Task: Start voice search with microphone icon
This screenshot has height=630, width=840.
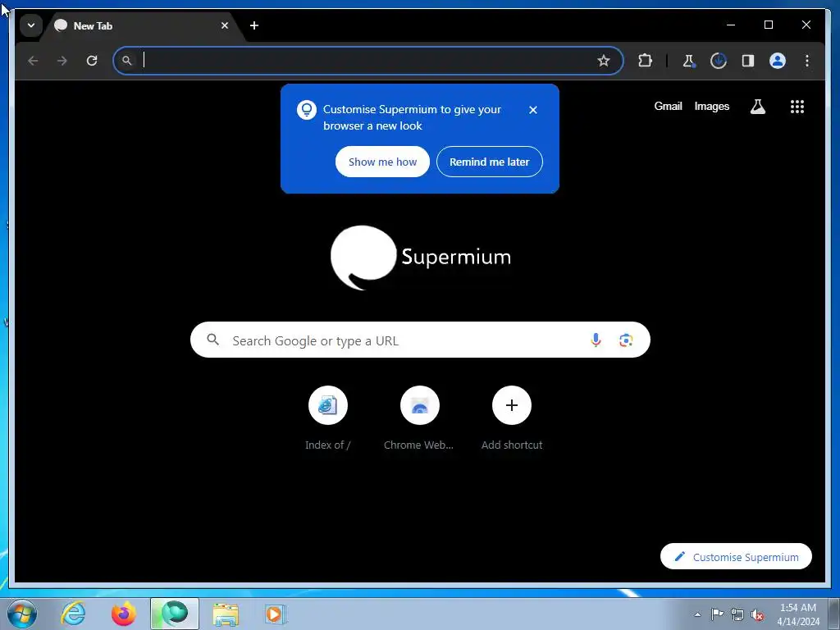Action: coord(596,340)
